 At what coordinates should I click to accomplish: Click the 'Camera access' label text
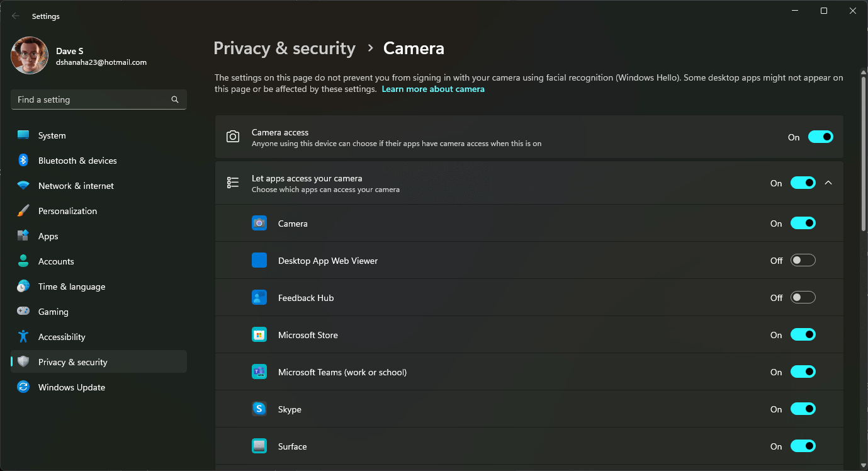tap(280, 132)
